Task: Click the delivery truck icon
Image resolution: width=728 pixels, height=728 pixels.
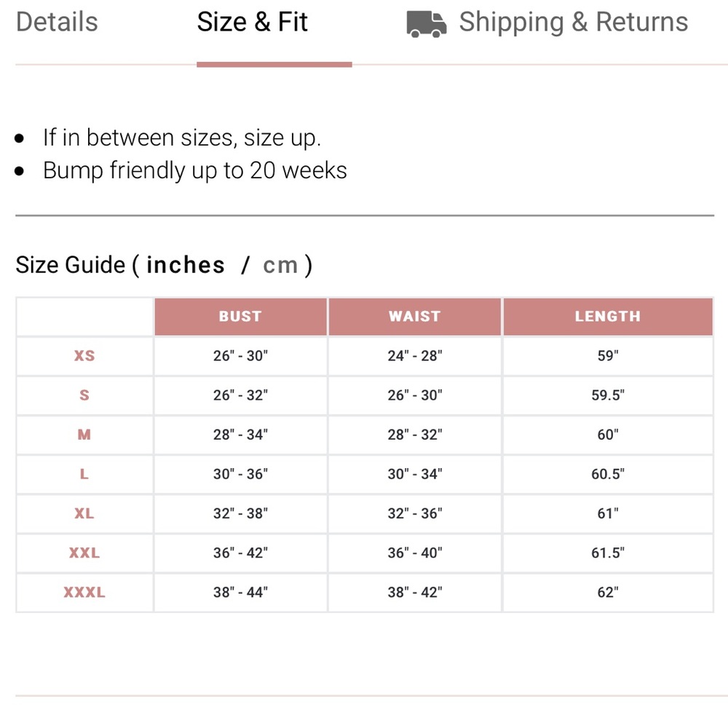Action: coord(426,24)
